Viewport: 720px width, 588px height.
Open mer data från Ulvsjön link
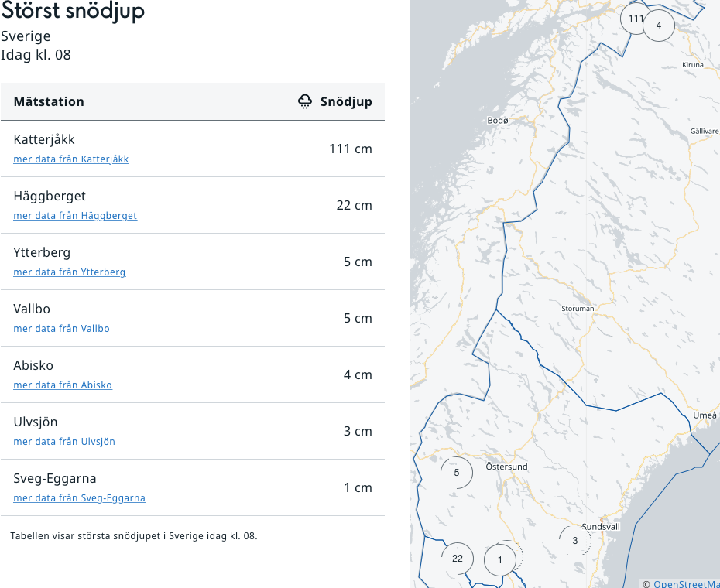coord(64,442)
